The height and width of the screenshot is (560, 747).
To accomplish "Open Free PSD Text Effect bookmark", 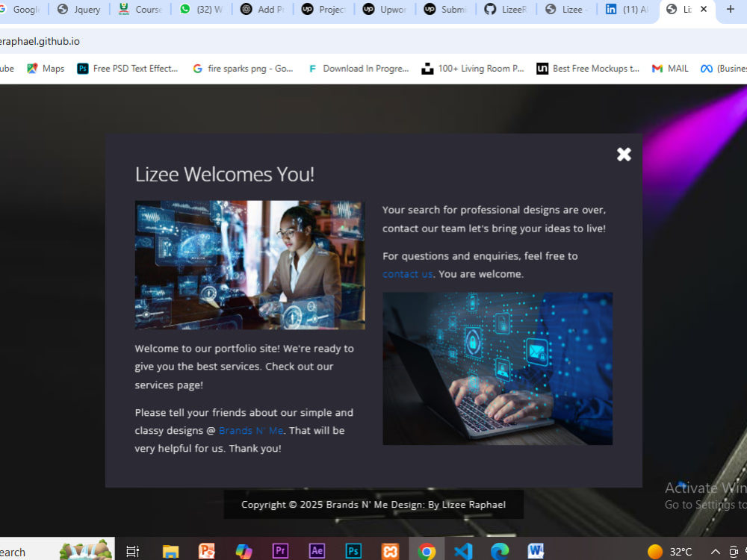I will coord(128,69).
